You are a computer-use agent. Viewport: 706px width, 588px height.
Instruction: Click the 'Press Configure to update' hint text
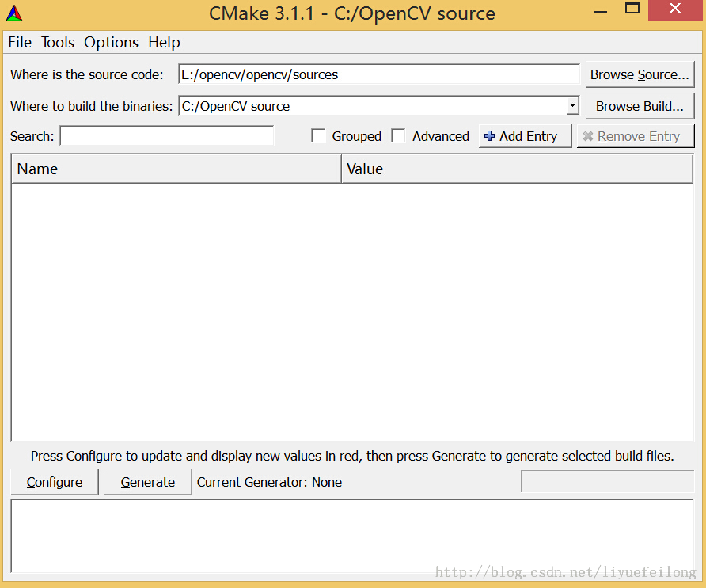(352, 456)
